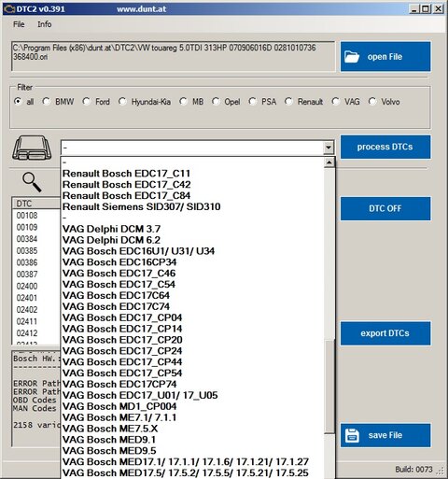The image size is (448, 479).
Task: Select the BMW filter radio button
Action: (x=47, y=102)
